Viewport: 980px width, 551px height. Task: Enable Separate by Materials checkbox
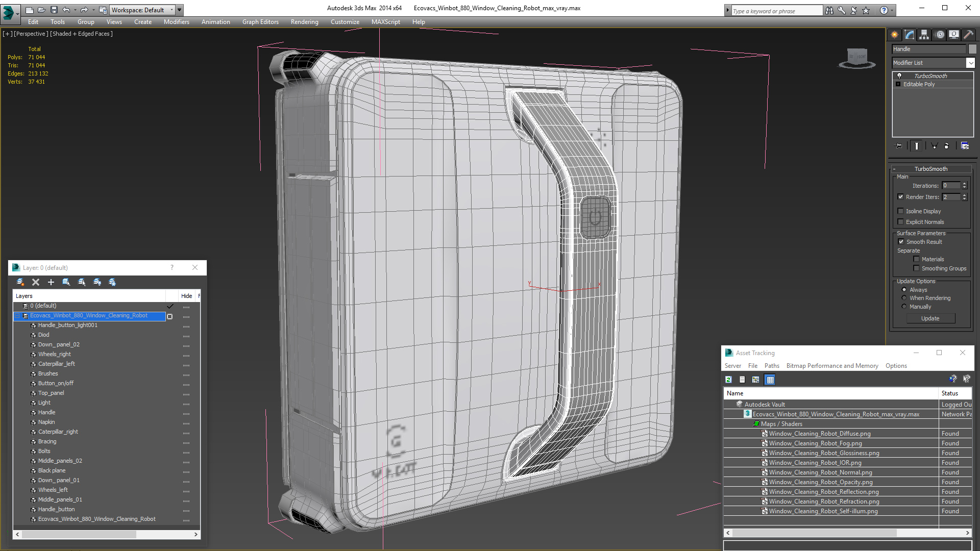coord(916,259)
